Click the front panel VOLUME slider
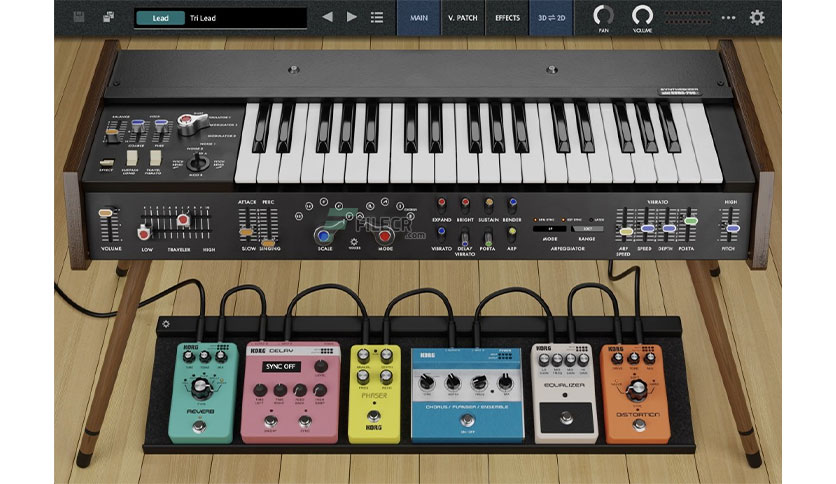This screenshot has height=484, width=836. pos(106,213)
